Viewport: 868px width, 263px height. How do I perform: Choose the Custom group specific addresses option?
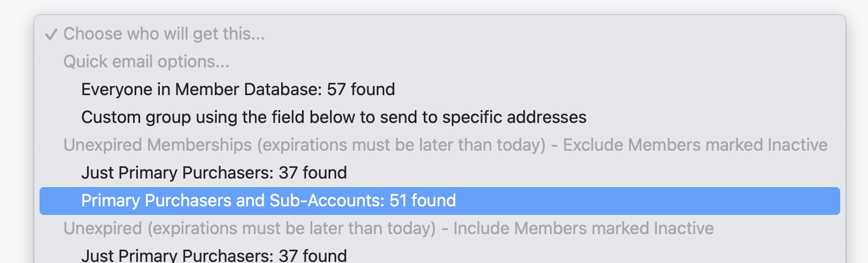click(x=334, y=117)
